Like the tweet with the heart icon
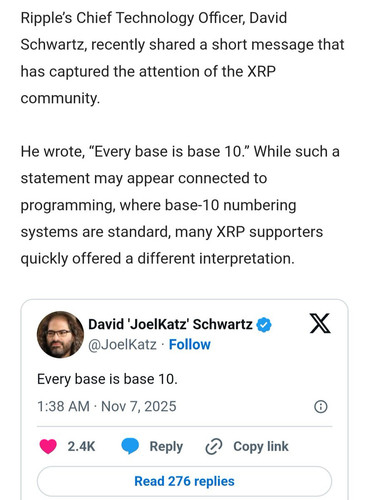Image resolution: width=369 pixels, height=500 pixels. [48, 447]
